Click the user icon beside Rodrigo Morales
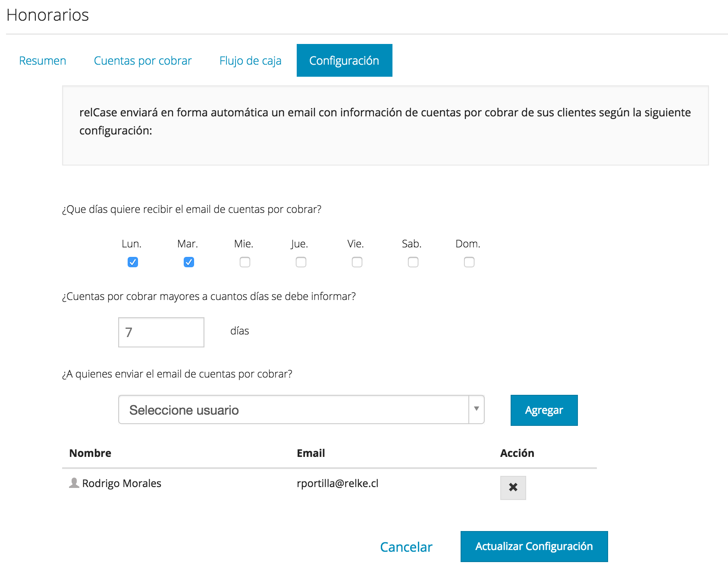Screen dimensions: 728x575 click(x=74, y=483)
